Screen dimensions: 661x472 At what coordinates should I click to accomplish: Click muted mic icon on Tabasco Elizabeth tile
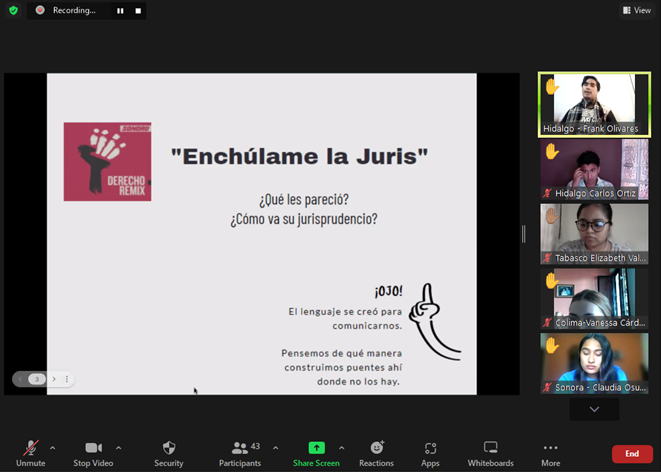coord(547,258)
